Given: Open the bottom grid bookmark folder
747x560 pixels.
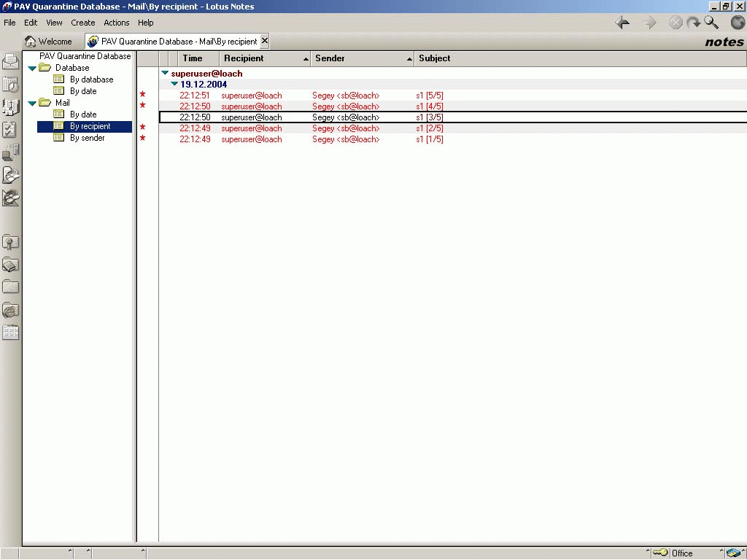Looking at the screenshot, I should pyautogui.click(x=10, y=332).
